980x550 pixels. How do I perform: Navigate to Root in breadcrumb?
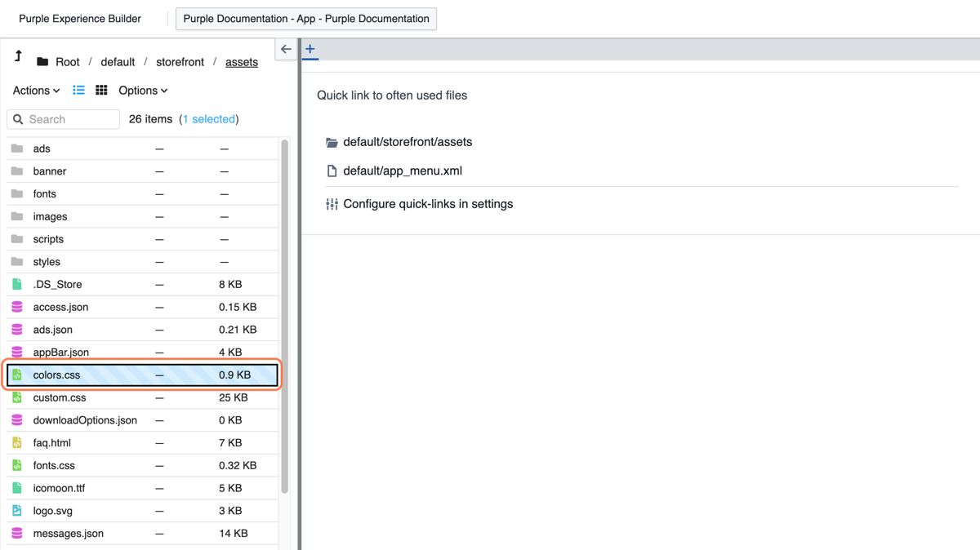pos(68,62)
